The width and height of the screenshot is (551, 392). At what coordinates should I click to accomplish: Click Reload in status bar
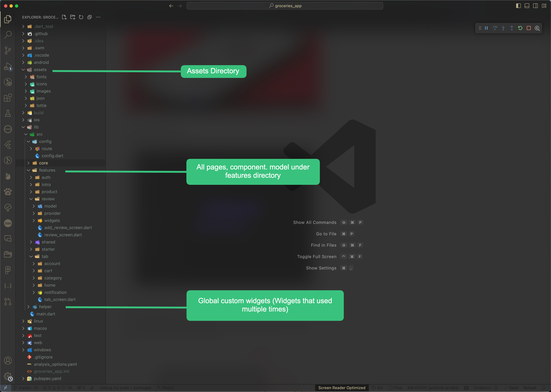(x=529, y=388)
